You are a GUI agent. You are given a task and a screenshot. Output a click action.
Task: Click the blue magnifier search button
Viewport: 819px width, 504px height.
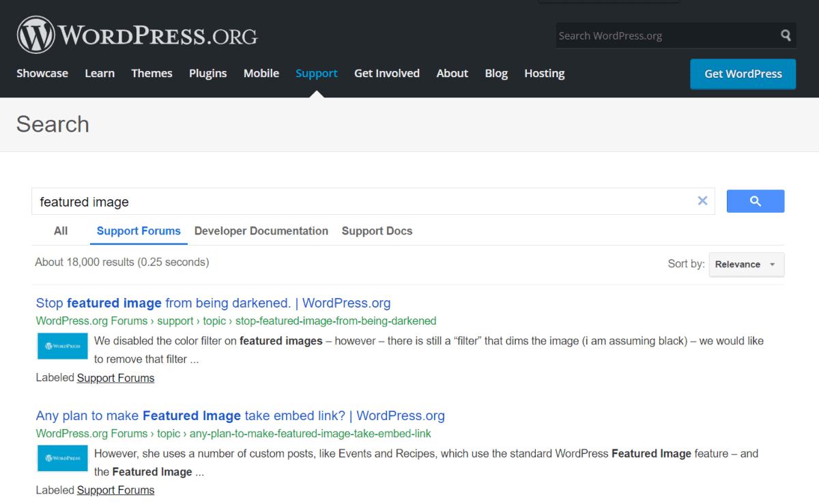pos(756,201)
